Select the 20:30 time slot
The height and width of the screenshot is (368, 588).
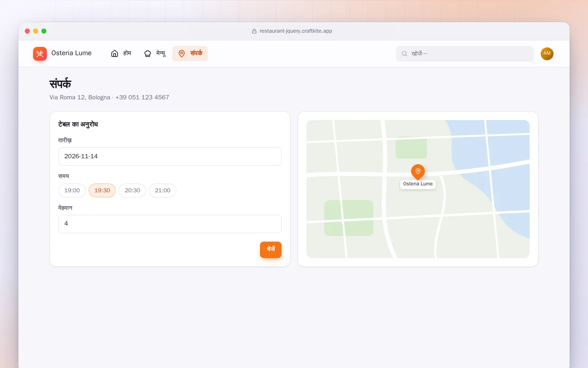tap(132, 190)
